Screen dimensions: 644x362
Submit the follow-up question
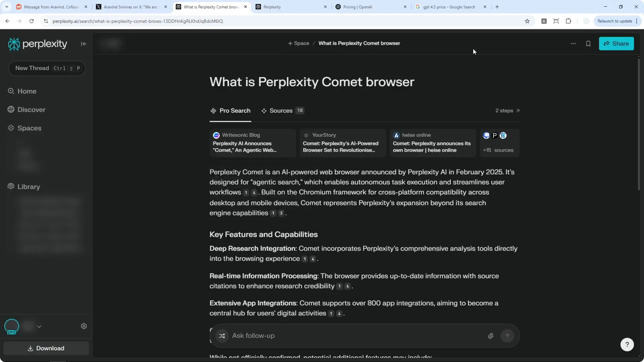[507, 336]
